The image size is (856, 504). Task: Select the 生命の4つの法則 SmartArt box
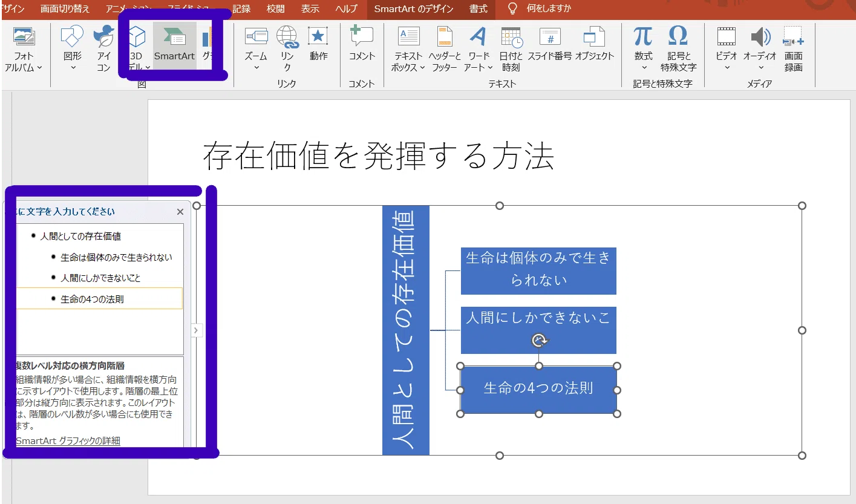pyautogui.click(x=538, y=389)
